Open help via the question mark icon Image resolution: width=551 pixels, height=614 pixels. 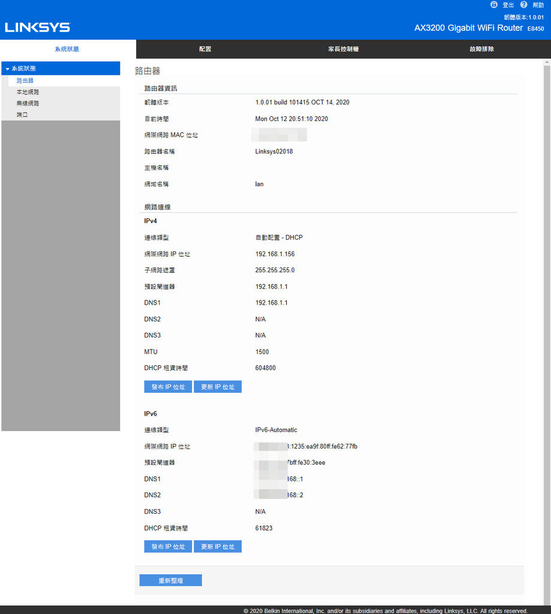pyautogui.click(x=524, y=5)
